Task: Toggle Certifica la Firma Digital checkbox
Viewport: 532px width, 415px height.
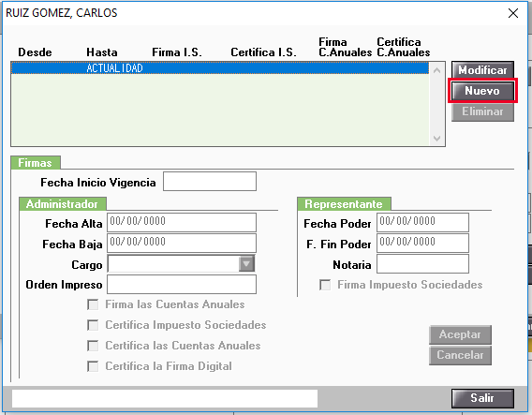Action: coord(93,366)
